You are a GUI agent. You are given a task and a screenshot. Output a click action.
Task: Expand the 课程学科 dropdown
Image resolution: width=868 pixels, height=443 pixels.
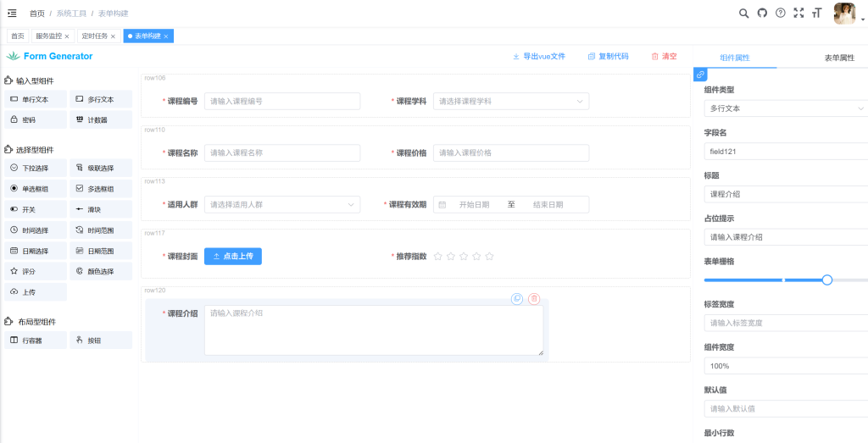(x=510, y=102)
